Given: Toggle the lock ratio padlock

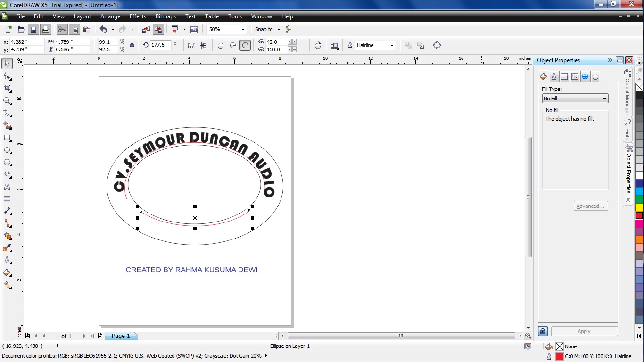Looking at the screenshot, I should pyautogui.click(x=132, y=46).
